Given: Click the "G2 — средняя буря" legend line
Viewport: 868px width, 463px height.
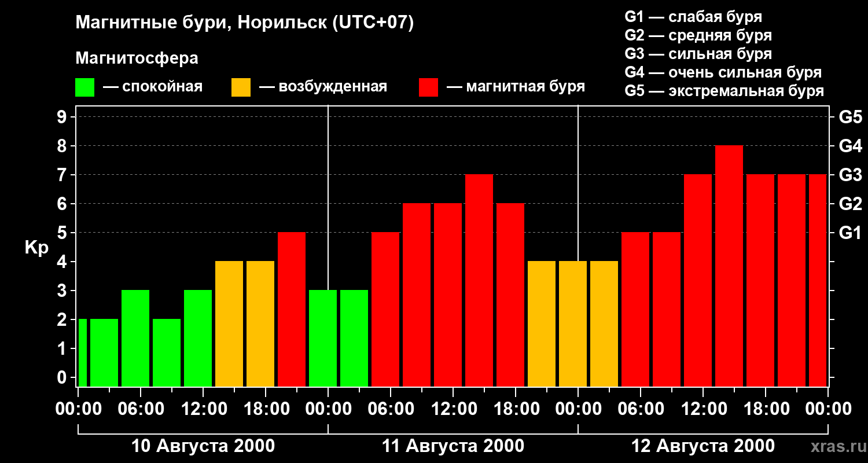Looking at the screenshot, I should (x=698, y=35).
